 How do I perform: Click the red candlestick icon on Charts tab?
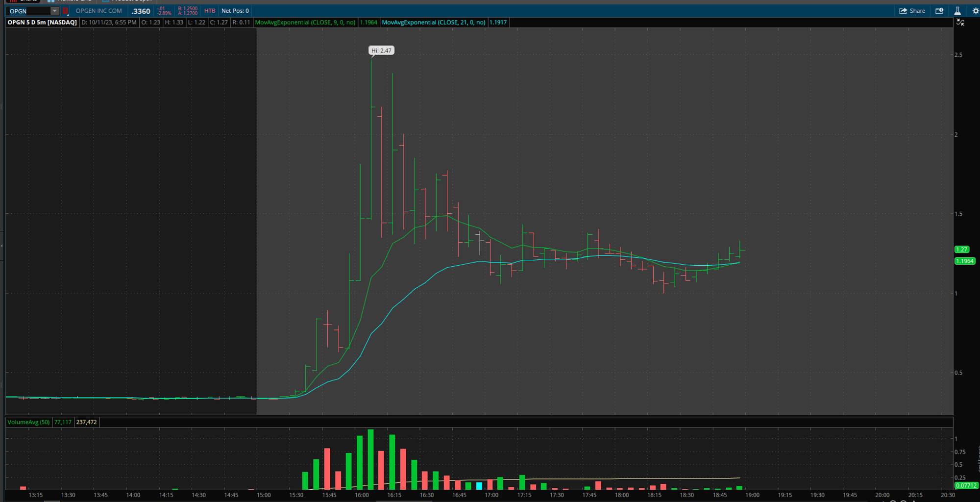(13, 1)
